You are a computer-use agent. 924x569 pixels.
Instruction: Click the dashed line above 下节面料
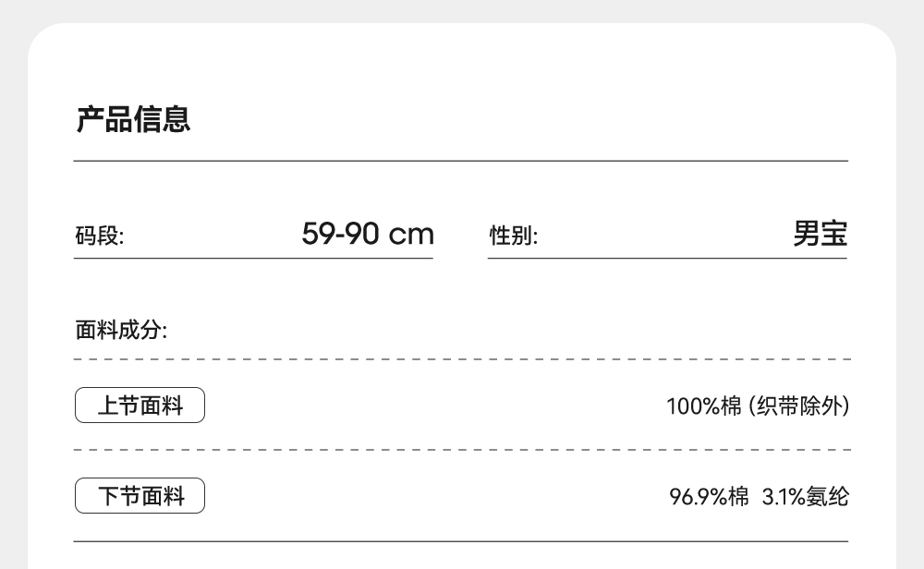pyautogui.click(x=461, y=450)
